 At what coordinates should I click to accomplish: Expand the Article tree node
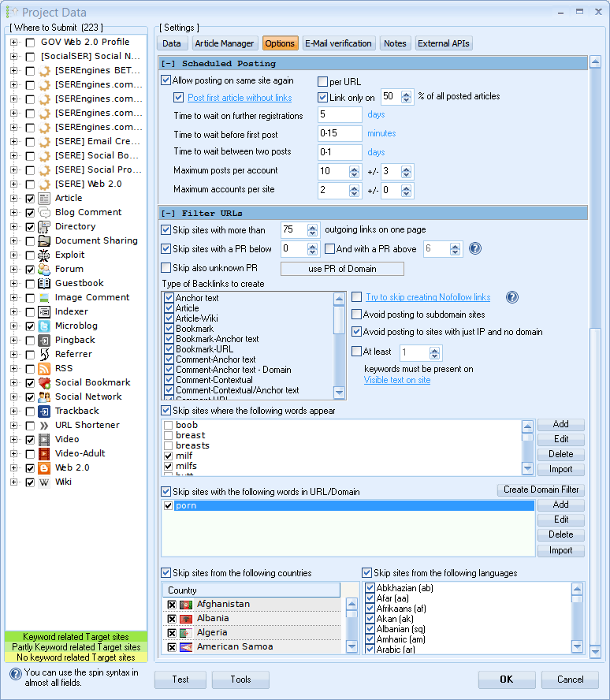tap(13, 198)
